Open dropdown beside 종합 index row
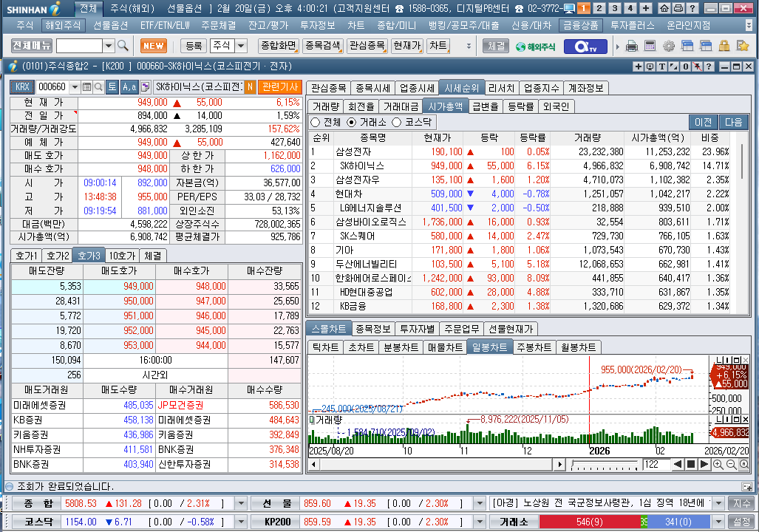Screen dimensions: 759x532 coord(241,503)
